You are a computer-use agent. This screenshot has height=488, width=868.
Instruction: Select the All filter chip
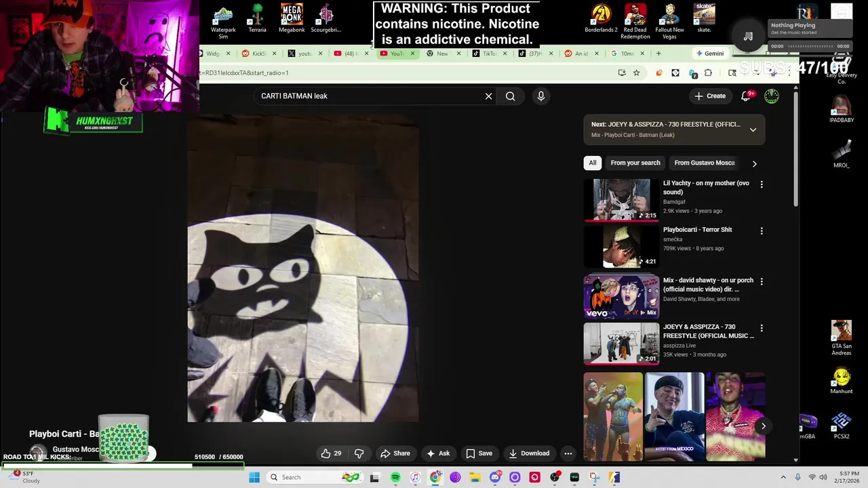593,163
